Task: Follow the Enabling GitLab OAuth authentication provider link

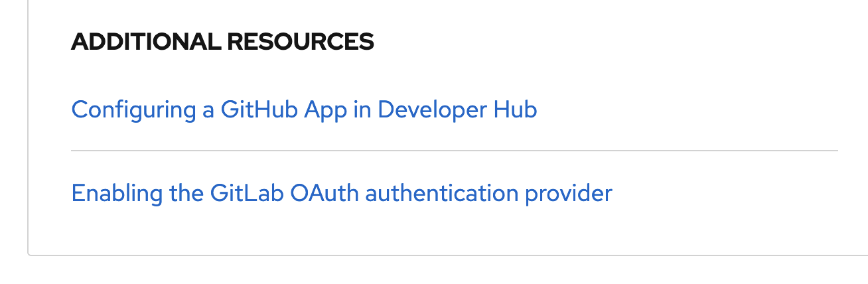Action: tap(341, 193)
